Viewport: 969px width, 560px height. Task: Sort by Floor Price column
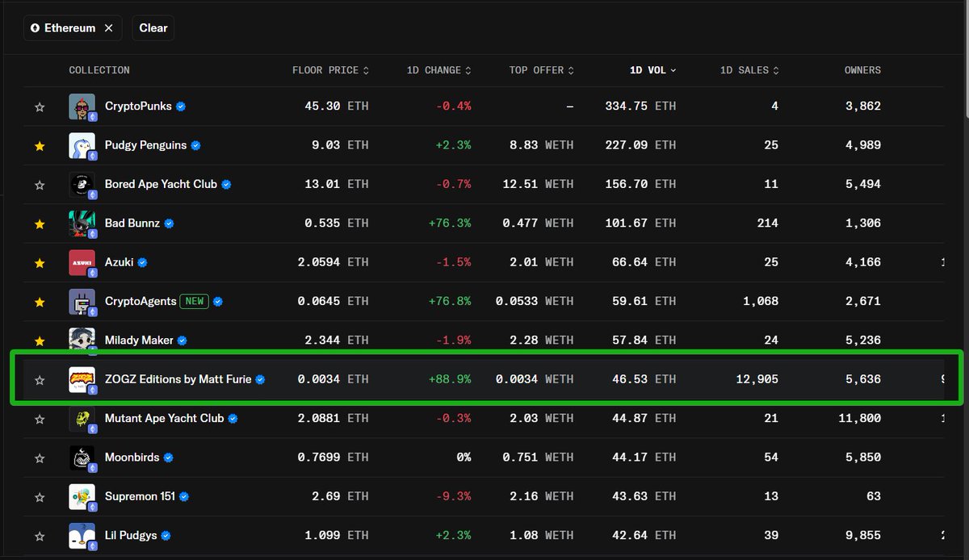(x=330, y=70)
